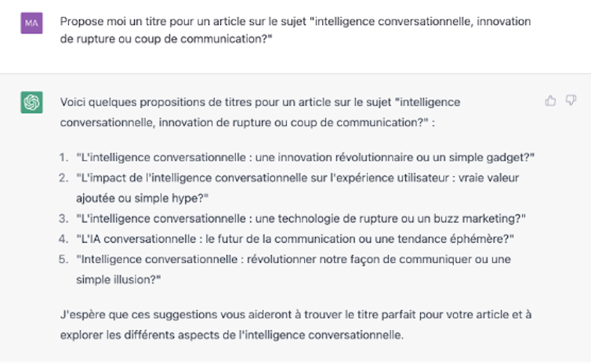Click the list number 1 marker
The width and height of the screenshot is (591, 364).
pyautogui.click(x=64, y=157)
